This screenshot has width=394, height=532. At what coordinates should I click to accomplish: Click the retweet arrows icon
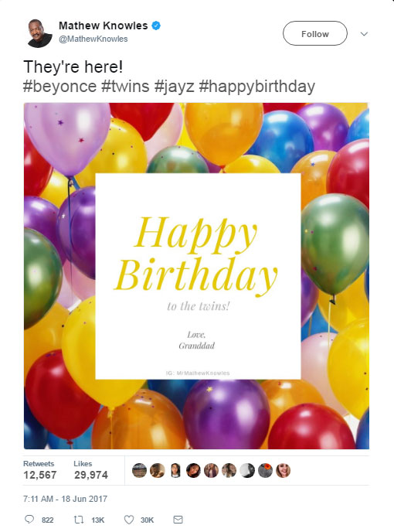coord(79,520)
